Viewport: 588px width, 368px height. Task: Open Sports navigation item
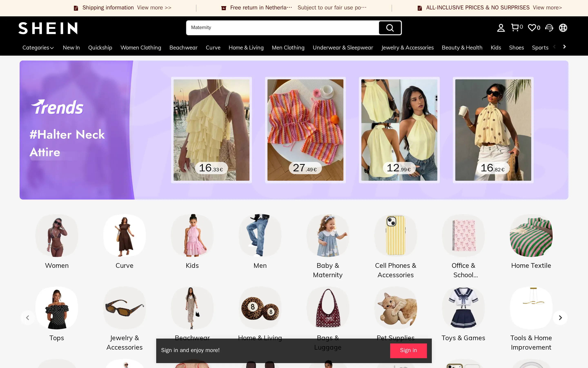(540, 48)
